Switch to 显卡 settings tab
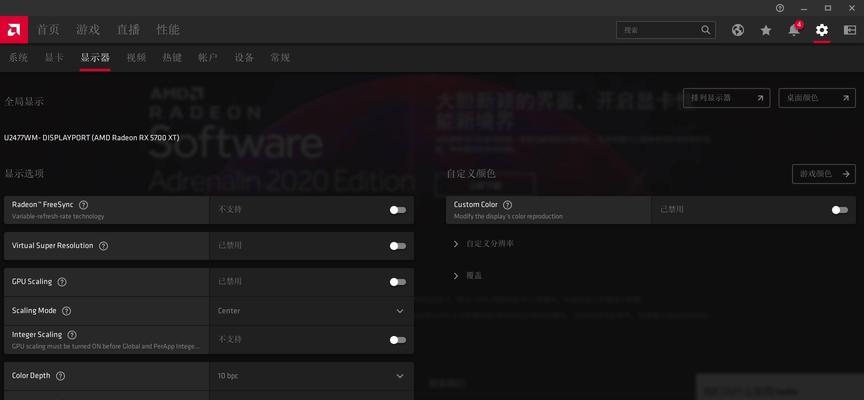The height and width of the screenshot is (400, 864). tap(54, 57)
